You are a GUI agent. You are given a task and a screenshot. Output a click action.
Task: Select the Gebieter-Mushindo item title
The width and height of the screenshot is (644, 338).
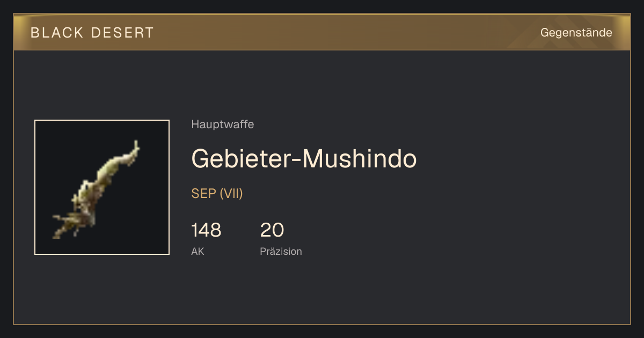304,158
